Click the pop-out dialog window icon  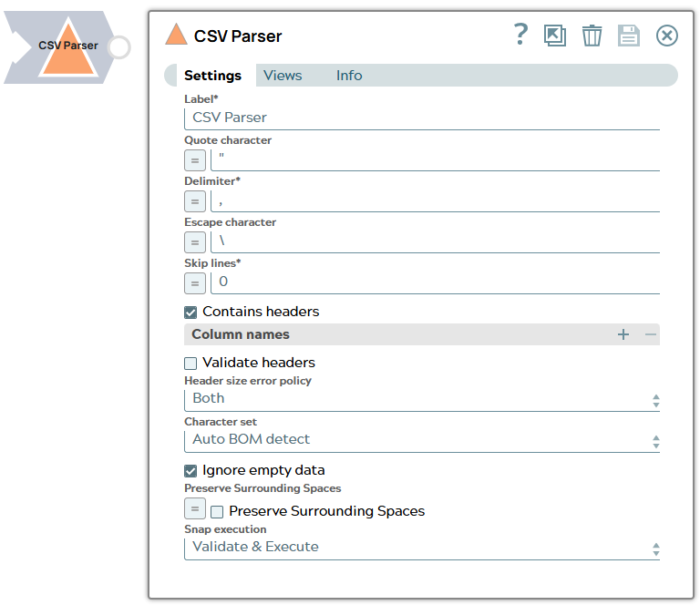pyautogui.click(x=554, y=36)
